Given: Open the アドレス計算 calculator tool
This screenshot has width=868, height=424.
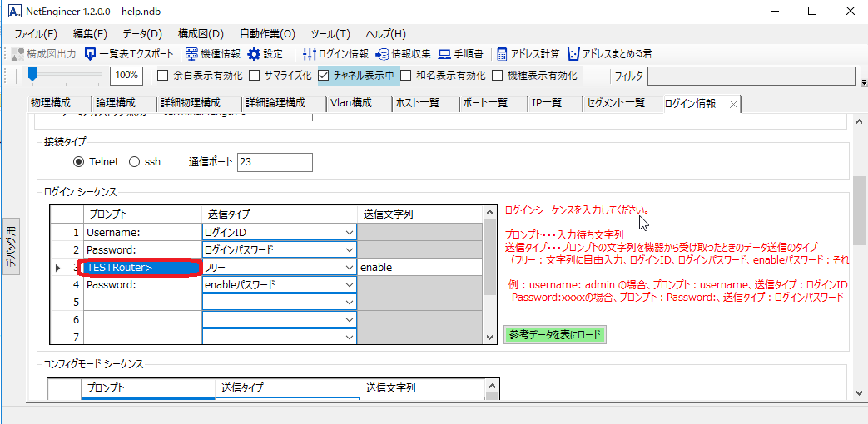Looking at the screenshot, I should coord(503,54).
